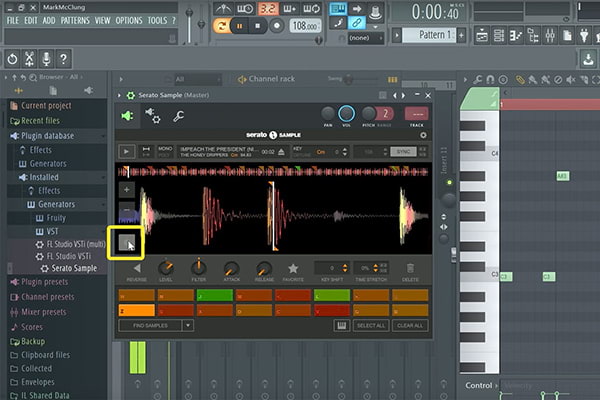Open the FILE menu
Image resolution: width=600 pixels, height=400 pixels.
(x=13, y=20)
